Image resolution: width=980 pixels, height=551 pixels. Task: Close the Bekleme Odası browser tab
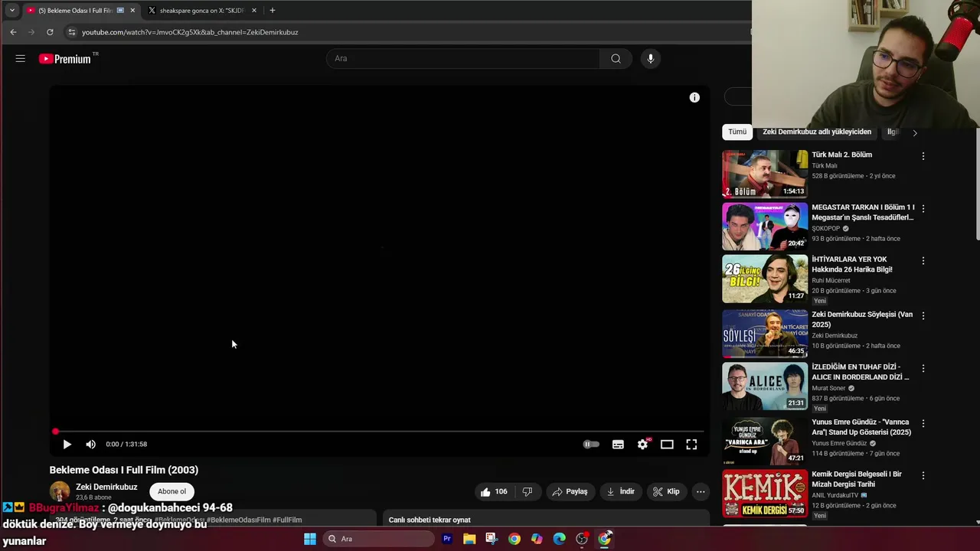(x=132, y=11)
